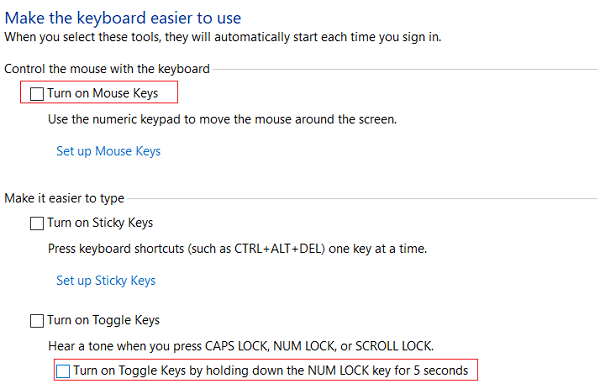The height and width of the screenshot is (389, 600).
Task: Select the 'Make it easier to type' group header
Action: [64, 199]
